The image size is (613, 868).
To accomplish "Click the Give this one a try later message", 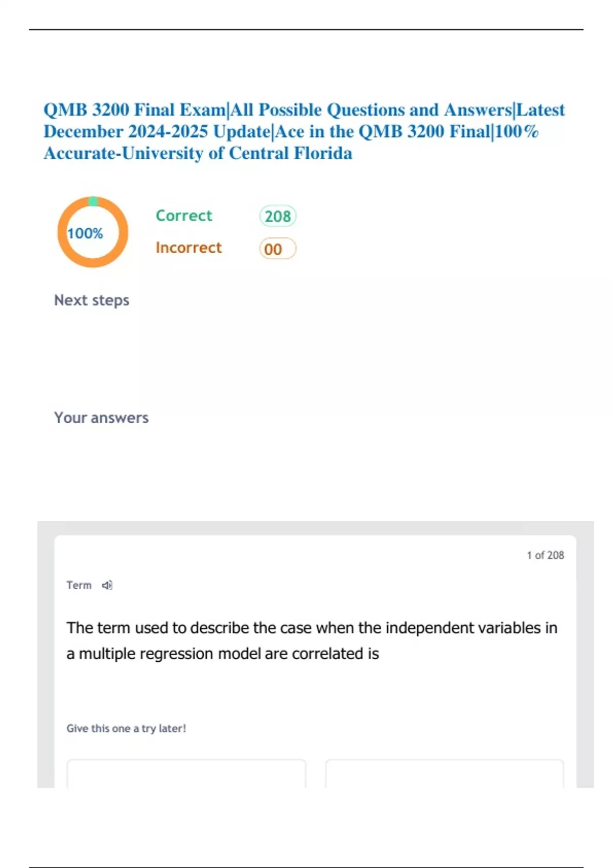I will point(126,728).
